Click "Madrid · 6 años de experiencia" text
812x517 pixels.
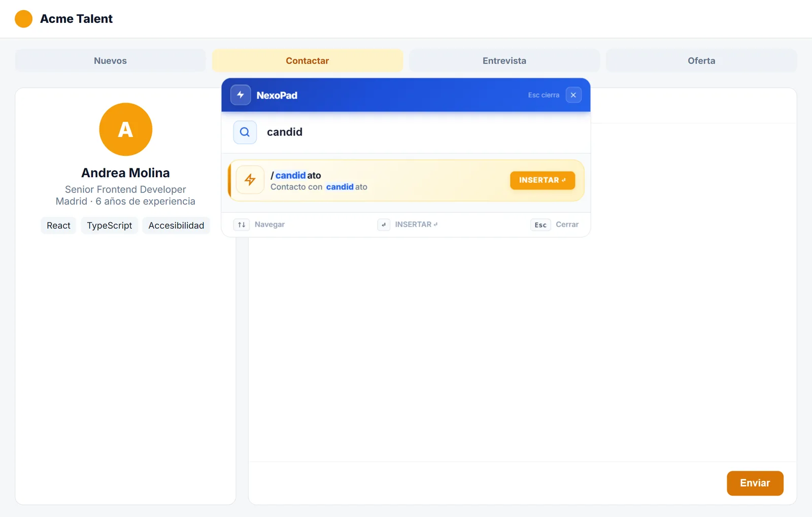pos(125,201)
